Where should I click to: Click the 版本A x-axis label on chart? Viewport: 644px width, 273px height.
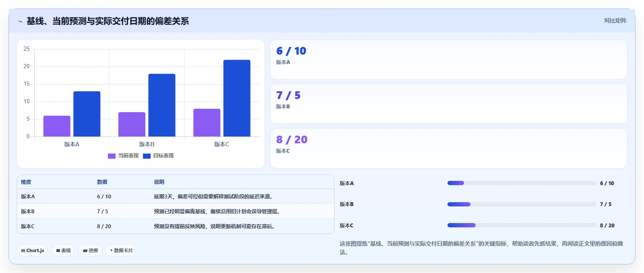point(72,144)
